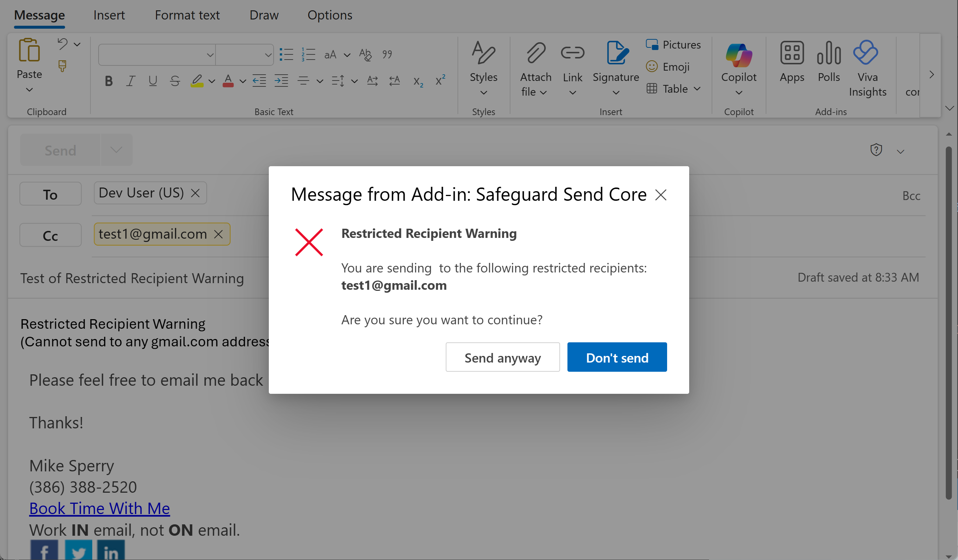Toggle Bold formatting
The height and width of the screenshot is (560, 958).
[109, 81]
